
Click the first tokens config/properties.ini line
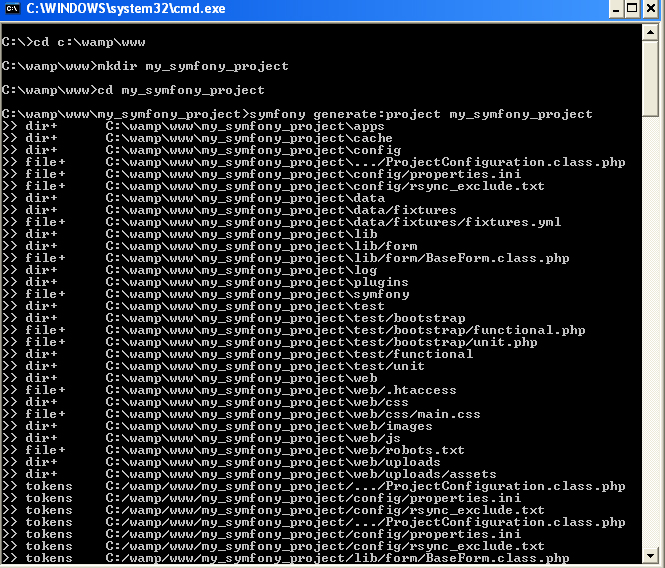pyautogui.click(x=262, y=498)
